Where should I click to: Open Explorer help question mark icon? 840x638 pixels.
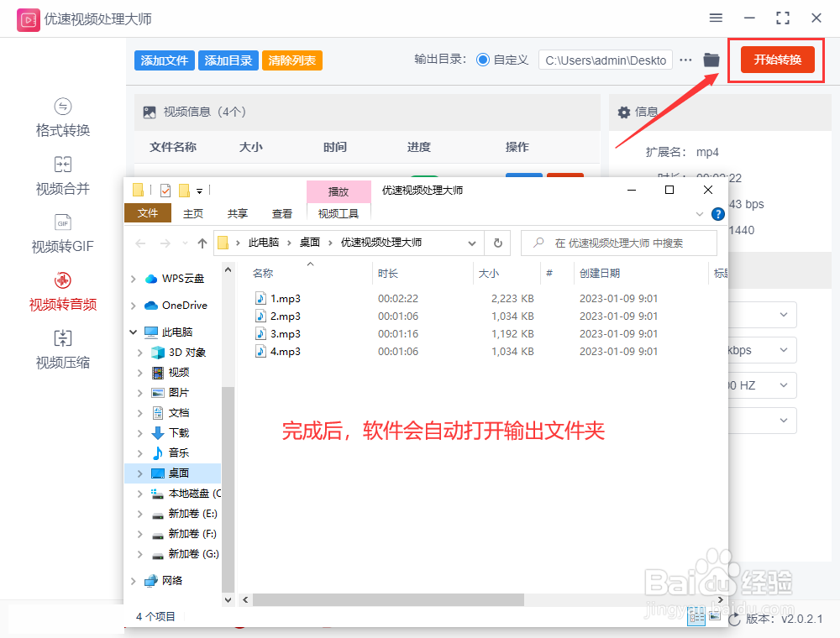click(x=718, y=214)
